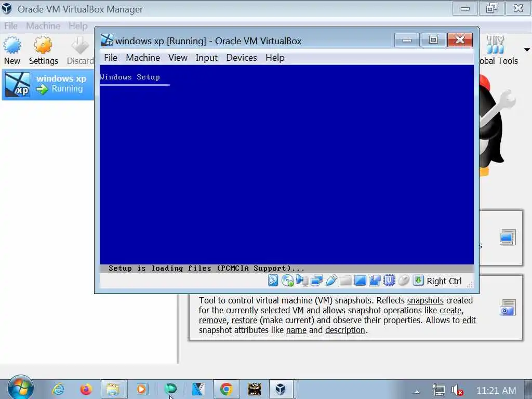Click the network tray icon
Image resolution: width=532 pixels, height=399 pixels.
(438, 391)
